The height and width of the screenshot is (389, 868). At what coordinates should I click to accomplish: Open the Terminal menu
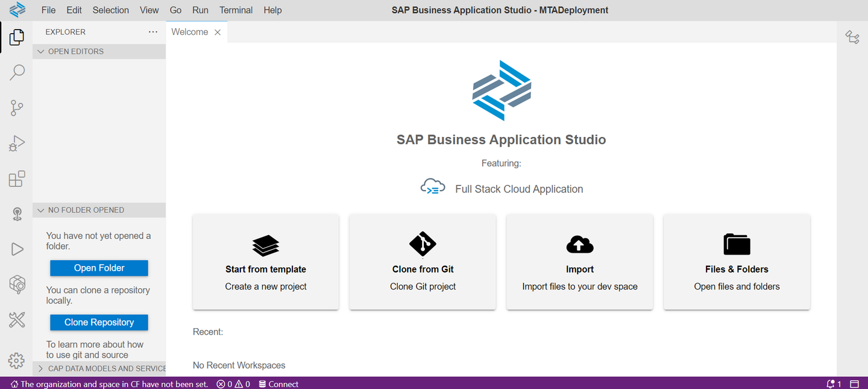(x=236, y=10)
